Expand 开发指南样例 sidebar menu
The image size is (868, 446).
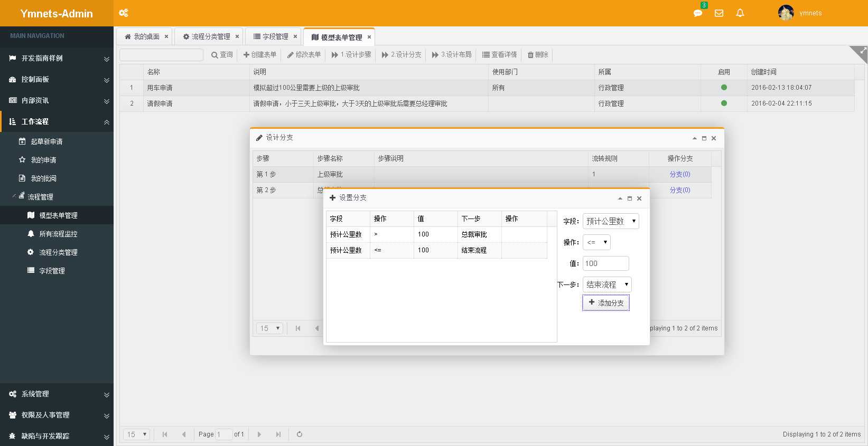point(57,59)
